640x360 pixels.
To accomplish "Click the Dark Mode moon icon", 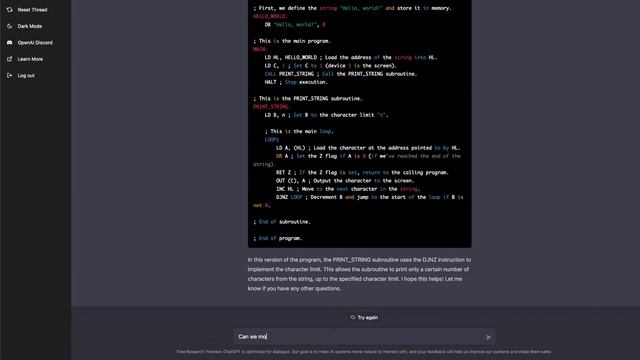I will [x=9, y=26].
